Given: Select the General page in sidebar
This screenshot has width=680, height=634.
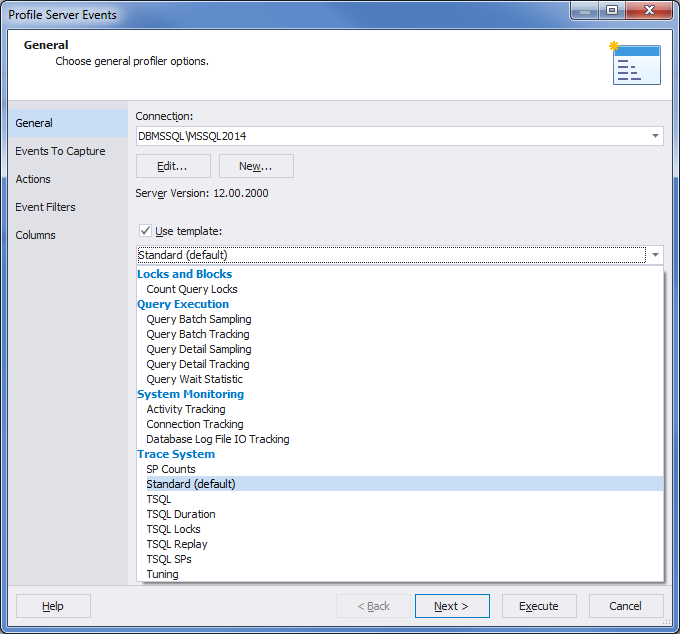Looking at the screenshot, I should tap(68, 123).
